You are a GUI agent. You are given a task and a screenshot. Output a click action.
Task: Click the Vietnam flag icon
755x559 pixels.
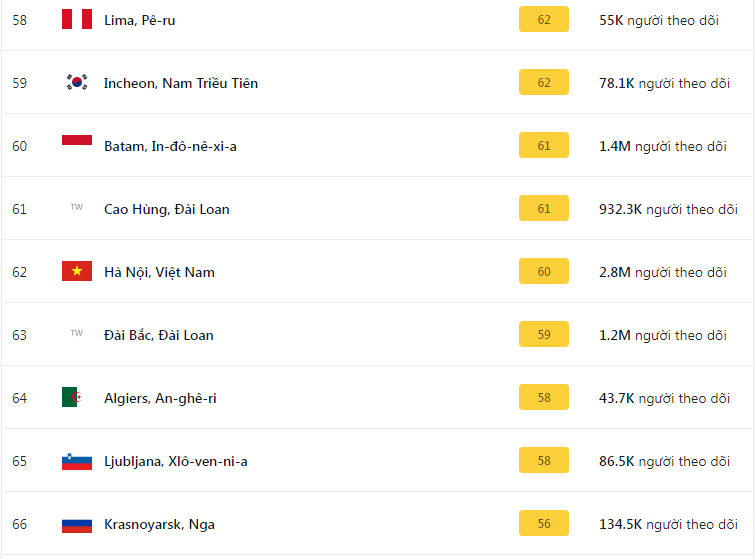pos(77,271)
